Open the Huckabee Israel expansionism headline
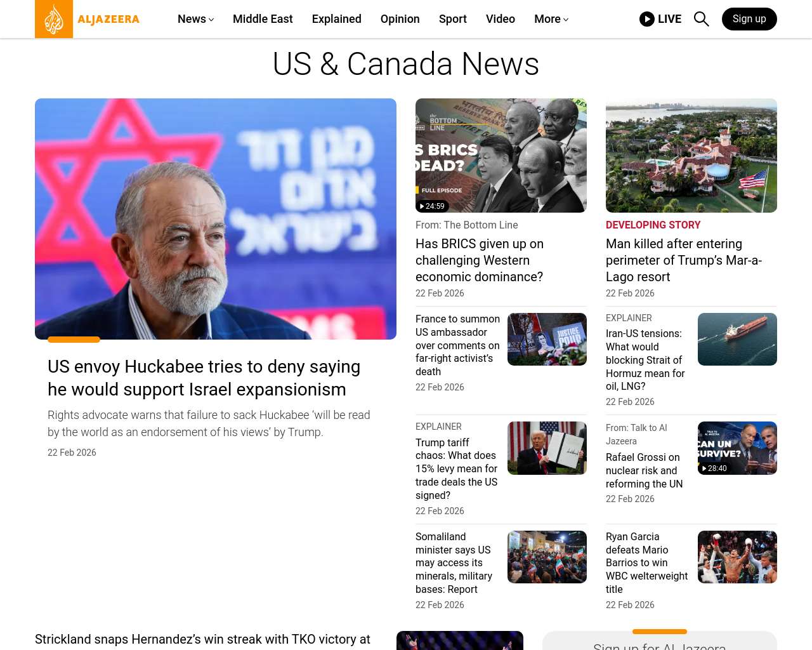Viewport: 812px width, 650px height. pyautogui.click(x=204, y=378)
